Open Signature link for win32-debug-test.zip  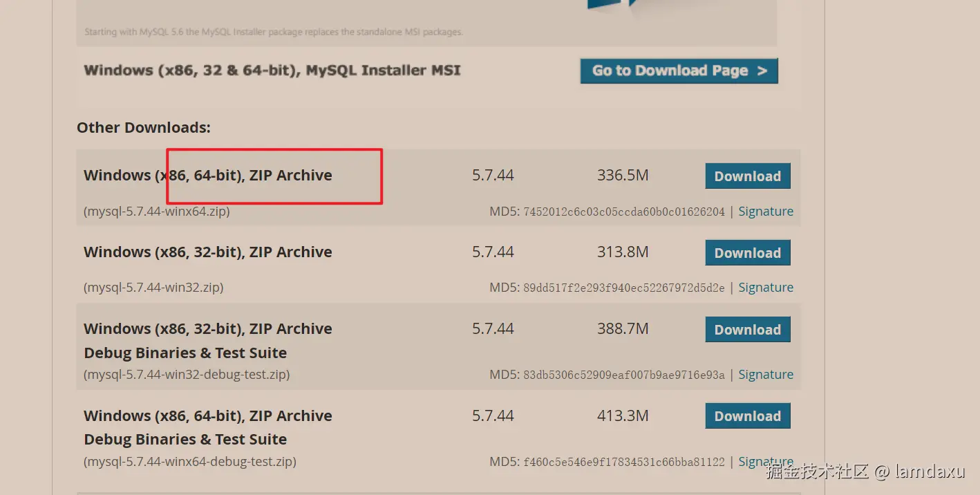(766, 375)
